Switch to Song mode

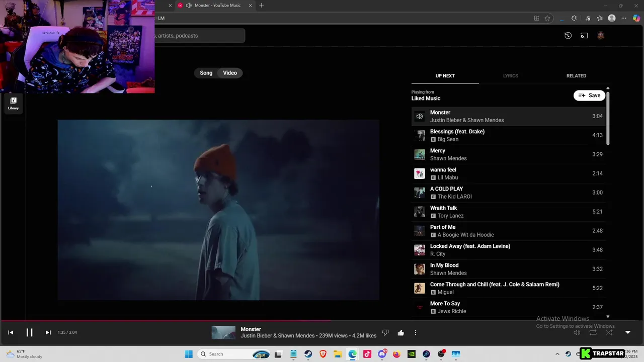click(206, 73)
